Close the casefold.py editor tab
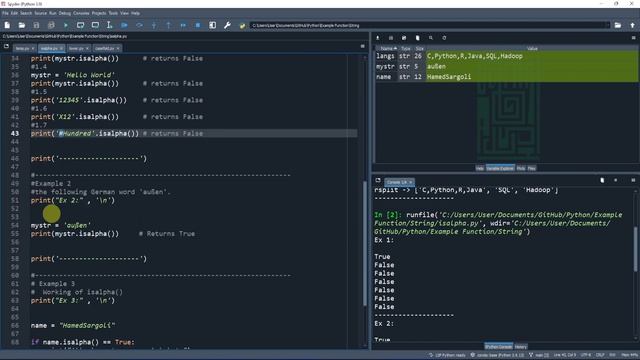This screenshot has width=640, height=360. [118, 49]
